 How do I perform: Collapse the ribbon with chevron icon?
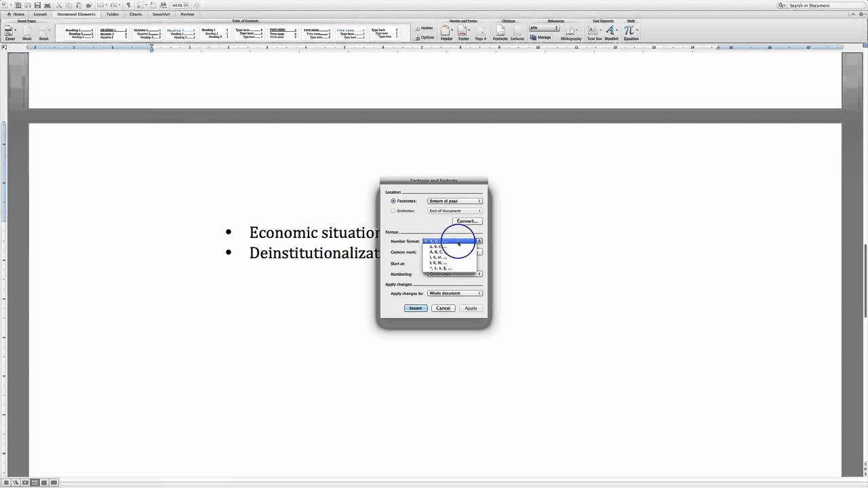pos(852,14)
